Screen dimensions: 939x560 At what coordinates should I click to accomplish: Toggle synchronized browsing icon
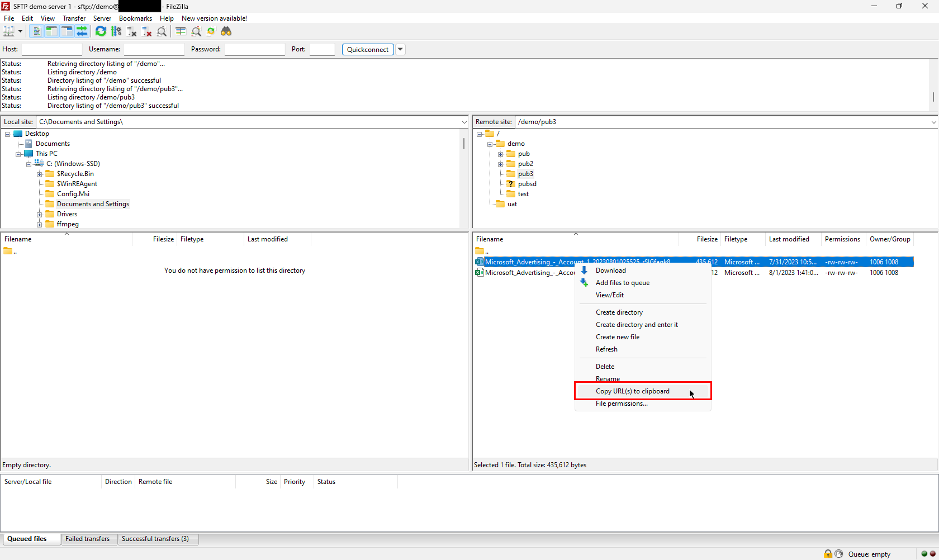tap(211, 31)
